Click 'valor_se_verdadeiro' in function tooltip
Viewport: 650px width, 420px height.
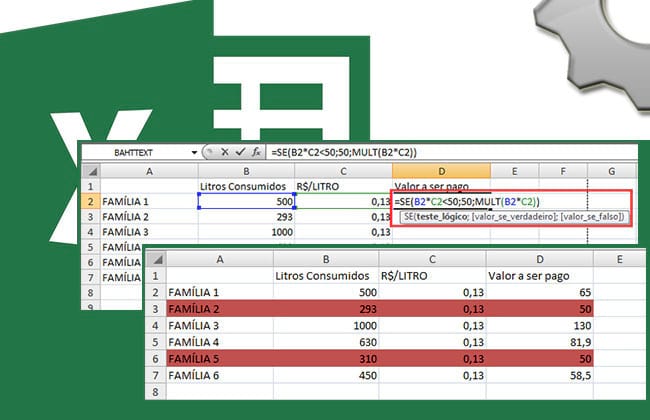(x=514, y=217)
